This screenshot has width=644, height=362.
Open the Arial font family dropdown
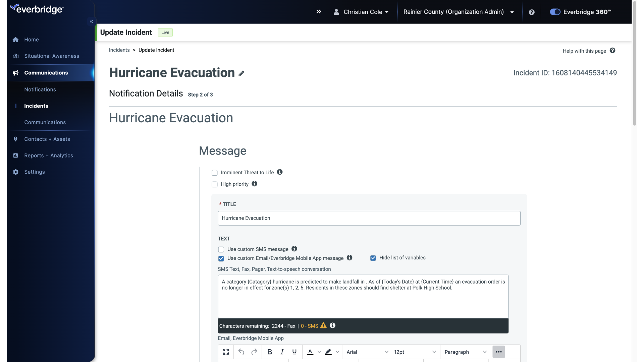click(367, 352)
